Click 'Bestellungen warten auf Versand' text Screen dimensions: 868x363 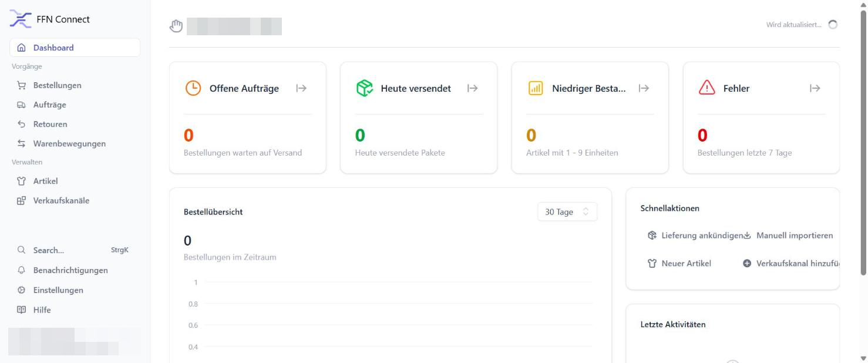(x=243, y=153)
